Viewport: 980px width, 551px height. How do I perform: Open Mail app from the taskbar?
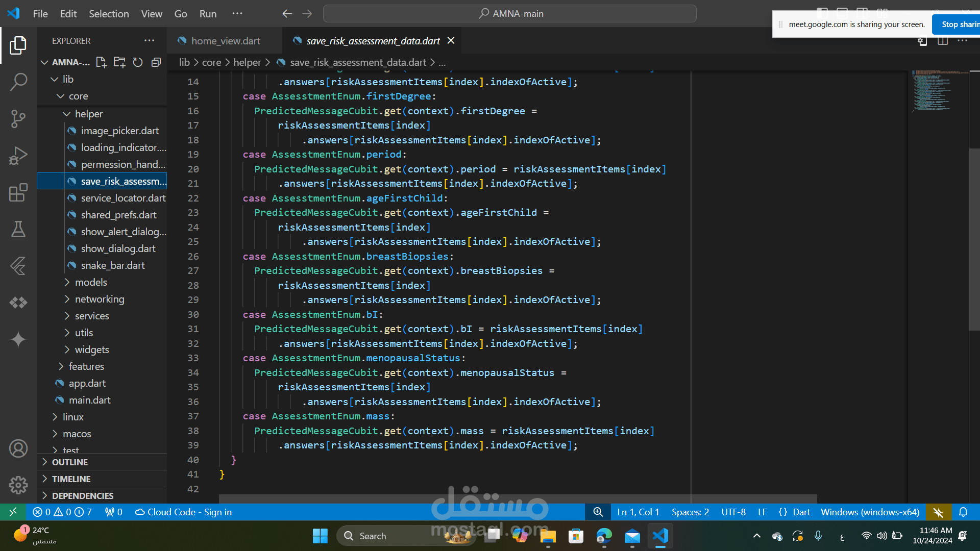pyautogui.click(x=632, y=536)
